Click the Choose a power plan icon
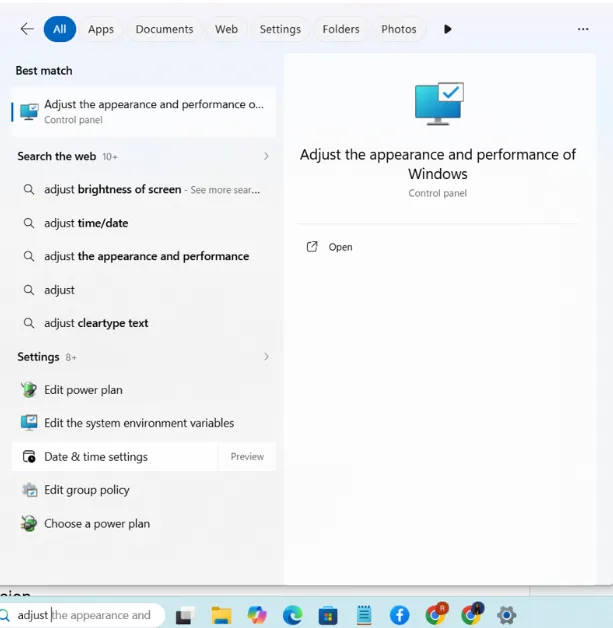 point(29,523)
